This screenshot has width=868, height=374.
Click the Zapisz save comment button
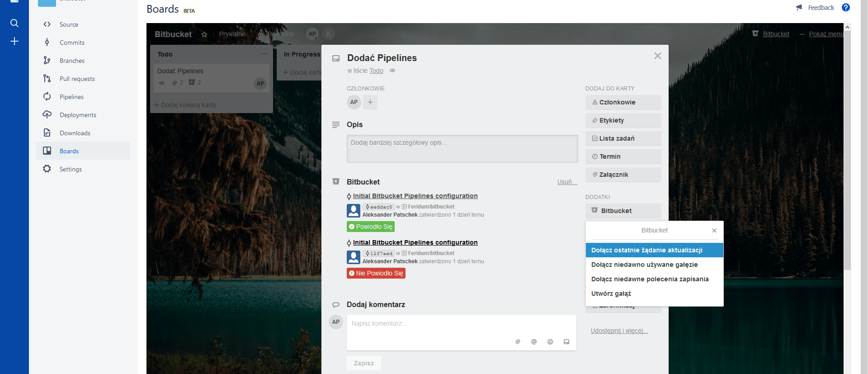(364, 363)
